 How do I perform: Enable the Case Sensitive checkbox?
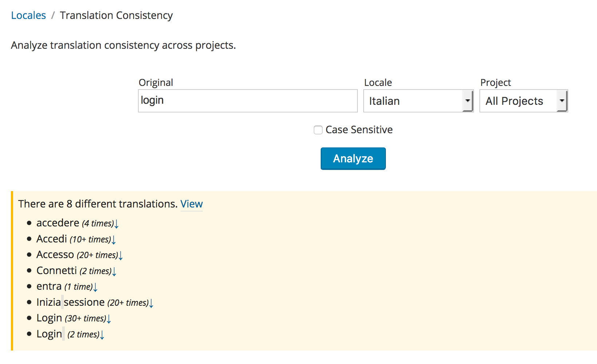coord(318,130)
